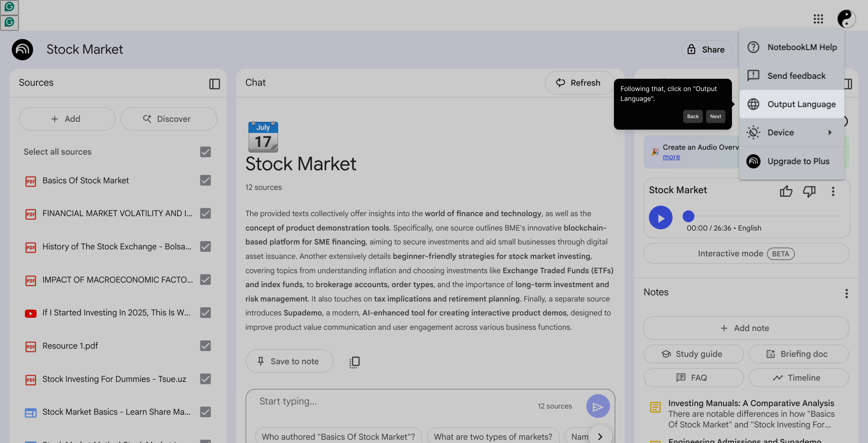
Task: Open the Google apps grid icon
Action: click(x=818, y=19)
